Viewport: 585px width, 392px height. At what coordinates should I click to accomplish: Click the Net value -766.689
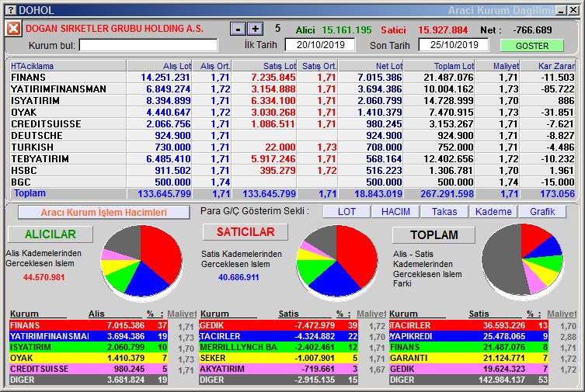pos(532,29)
